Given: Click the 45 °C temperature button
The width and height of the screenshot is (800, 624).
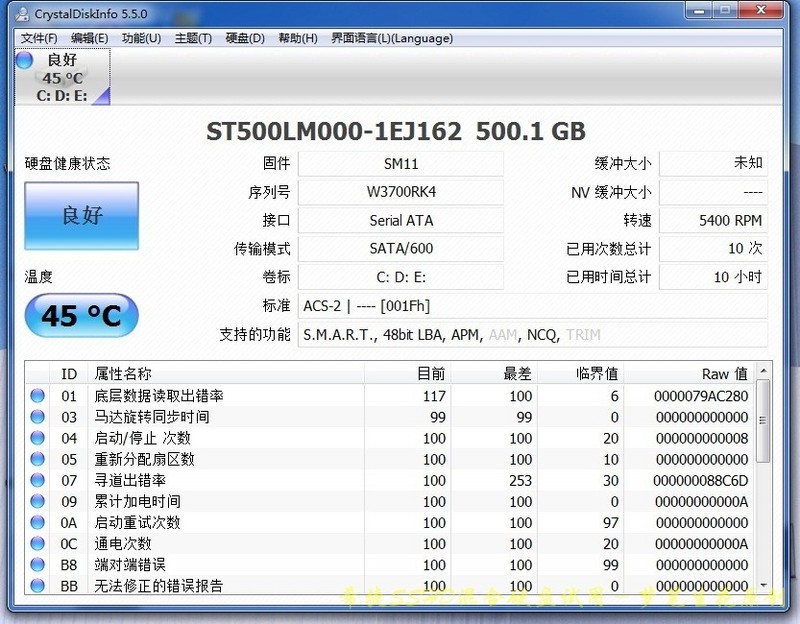Looking at the screenshot, I should 81,315.
